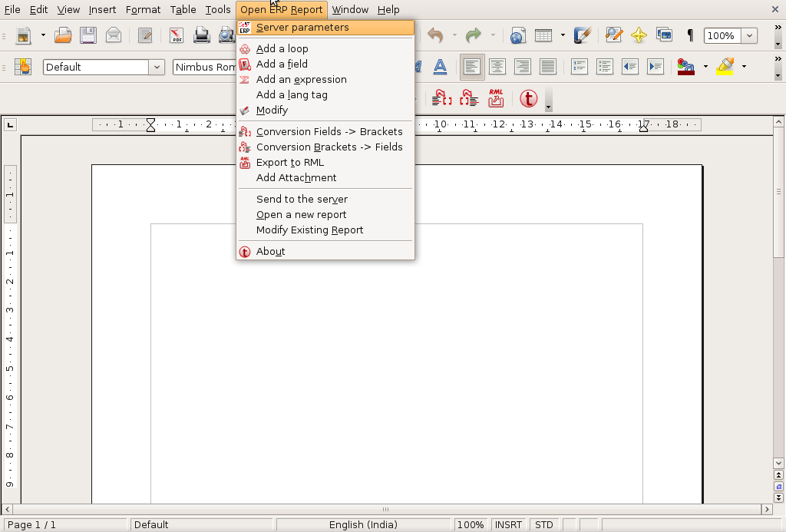Screen dimensions: 786x532
Task: Apply the dark red font color swatch
Action: [x=685, y=67]
